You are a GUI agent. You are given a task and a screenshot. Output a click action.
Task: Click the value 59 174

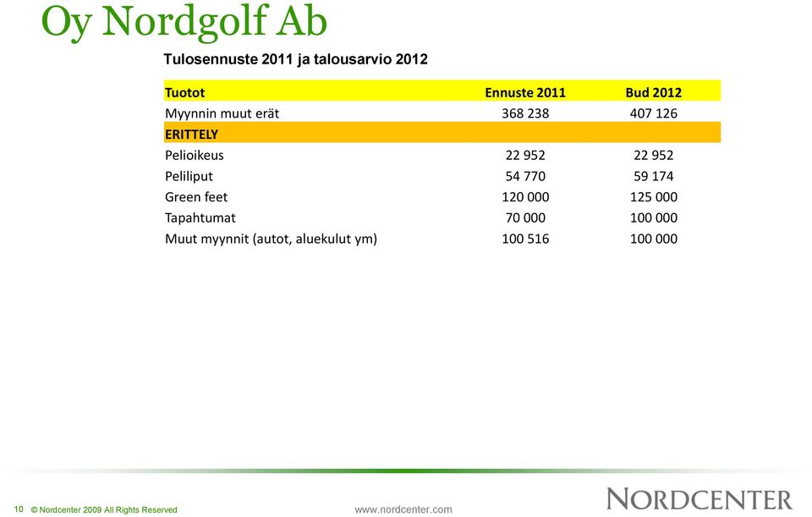(x=654, y=176)
